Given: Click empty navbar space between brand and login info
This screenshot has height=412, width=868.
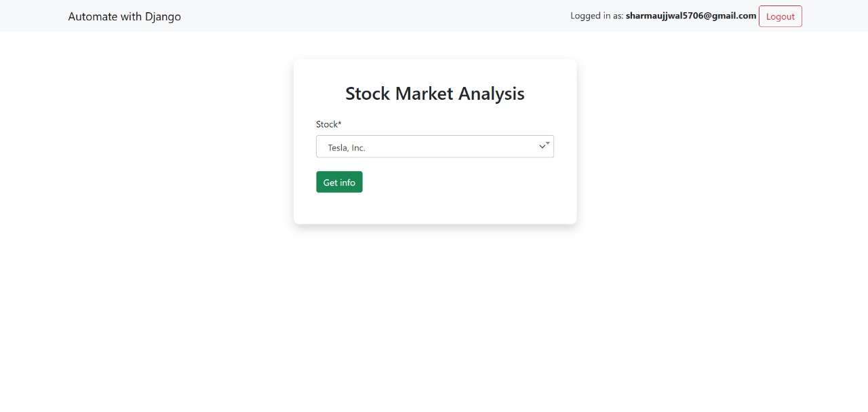Looking at the screenshot, I should pyautogui.click(x=373, y=16).
